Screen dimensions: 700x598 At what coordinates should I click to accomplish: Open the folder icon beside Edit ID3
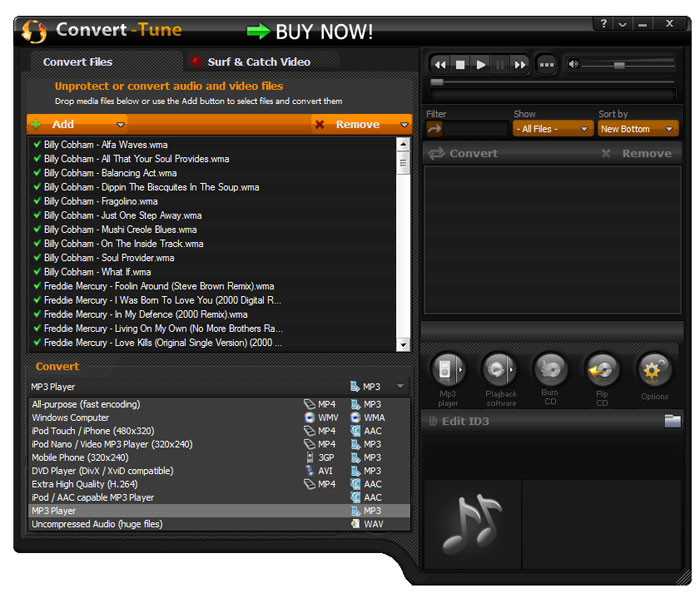pos(672,421)
